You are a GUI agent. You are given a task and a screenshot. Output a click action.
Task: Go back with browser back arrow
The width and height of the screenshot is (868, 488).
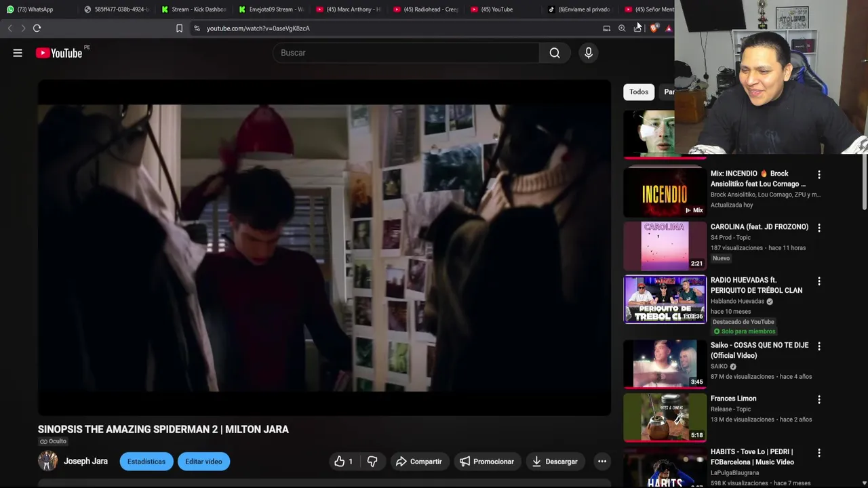click(9, 28)
